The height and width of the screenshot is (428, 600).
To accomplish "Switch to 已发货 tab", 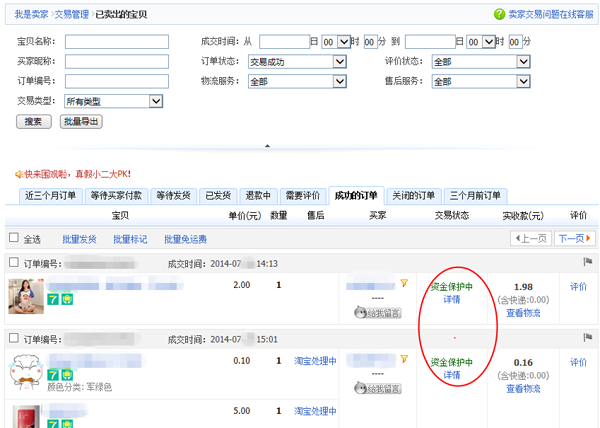I will (x=218, y=196).
